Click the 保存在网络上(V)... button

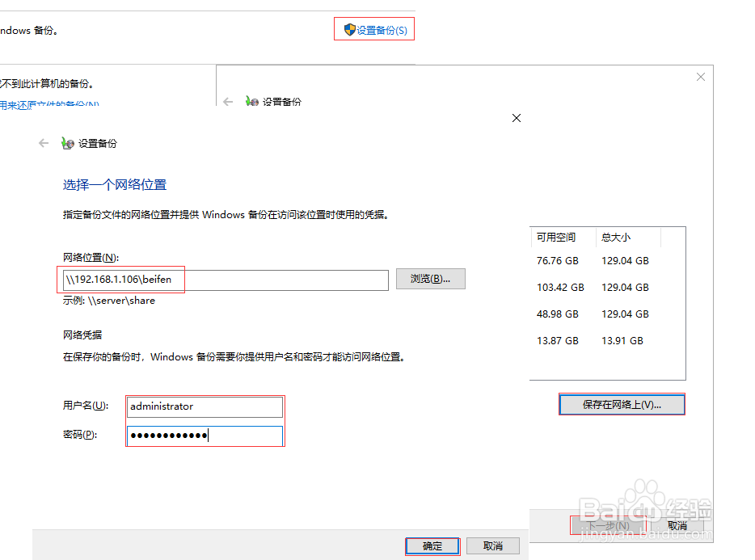622,405
